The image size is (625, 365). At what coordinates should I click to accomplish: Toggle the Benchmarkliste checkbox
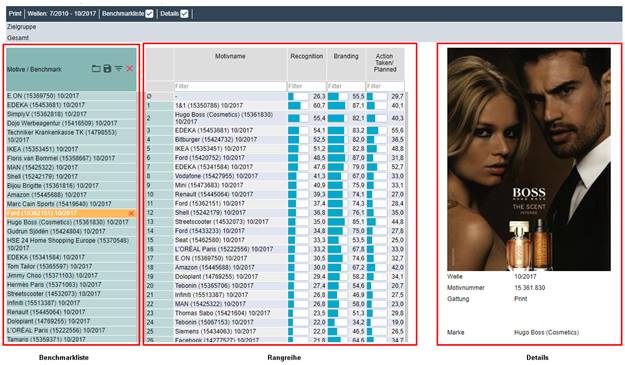(149, 14)
